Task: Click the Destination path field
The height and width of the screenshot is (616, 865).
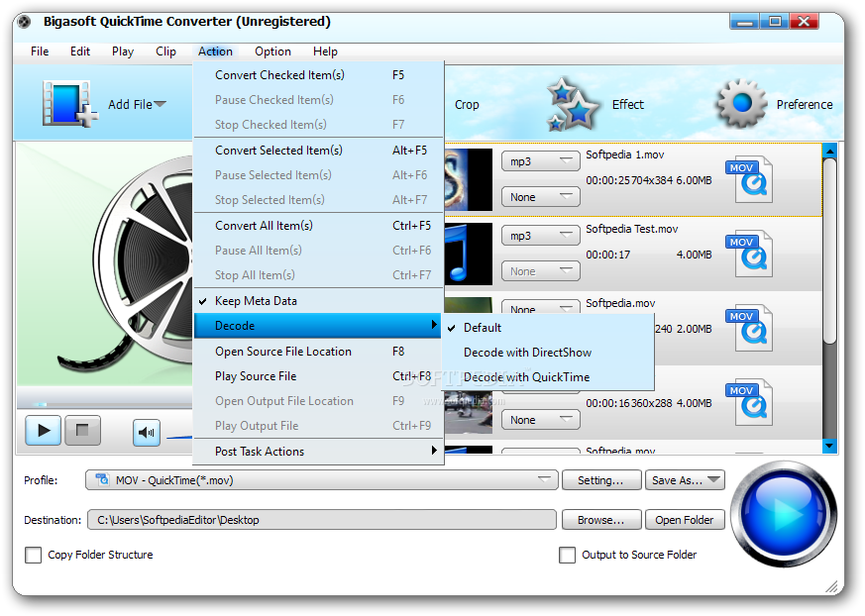Action: click(322, 520)
